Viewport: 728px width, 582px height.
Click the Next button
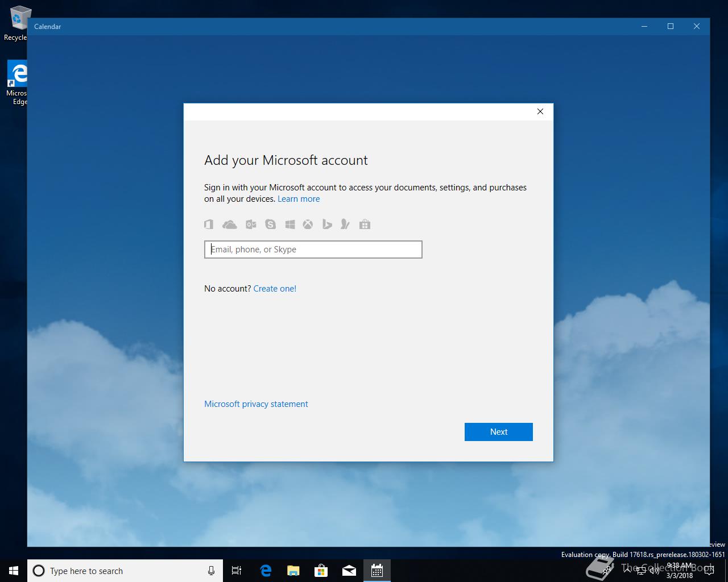(x=498, y=432)
